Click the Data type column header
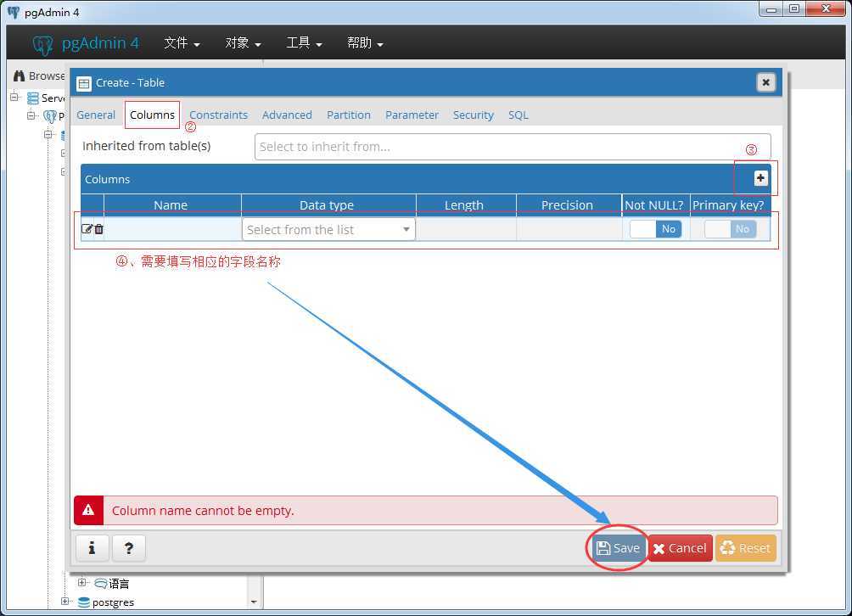 click(327, 204)
